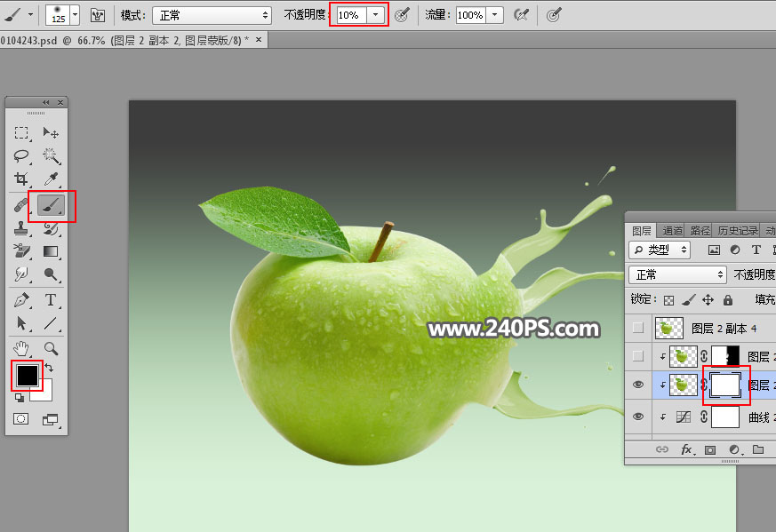776x532 pixels.
Task: Add a layer style with fx button
Action: pyautogui.click(x=687, y=449)
